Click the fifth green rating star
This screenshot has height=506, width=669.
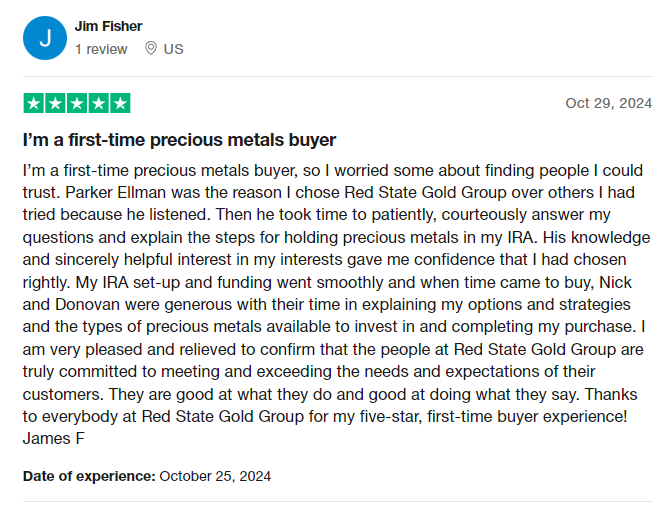tap(120, 103)
